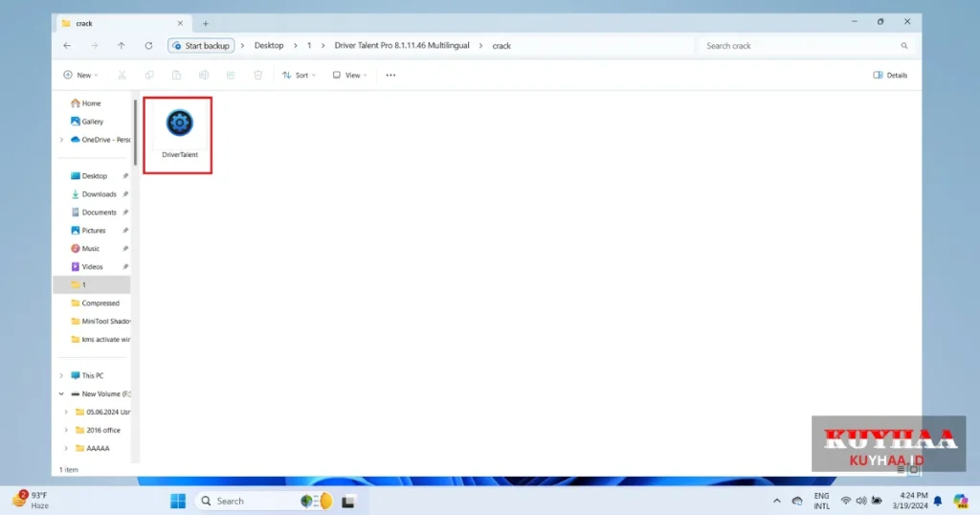Select folder 1 in the address path
The width and height of the screenshot is (980, 515).
coord(309,46)
